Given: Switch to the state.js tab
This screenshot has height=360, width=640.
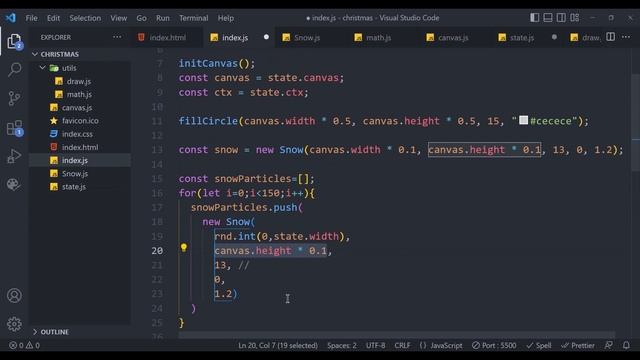Looking at the screenshot, I should [x=522, y=38].
